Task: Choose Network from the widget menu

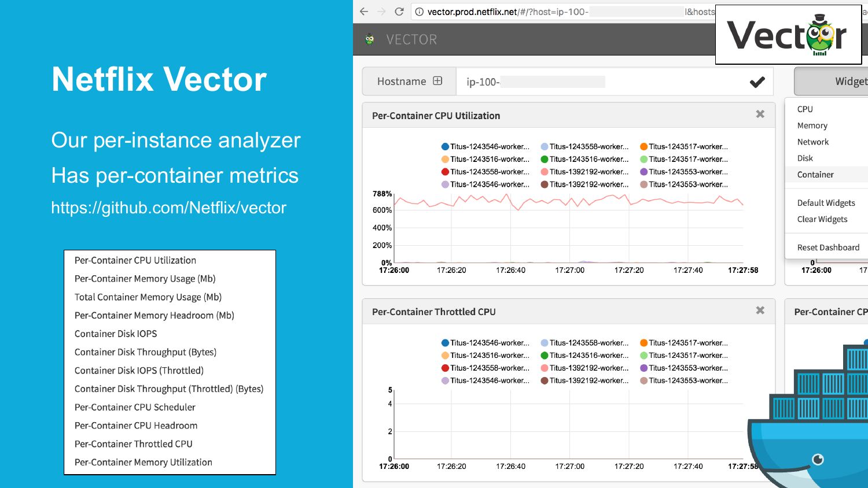Action: 812,142
